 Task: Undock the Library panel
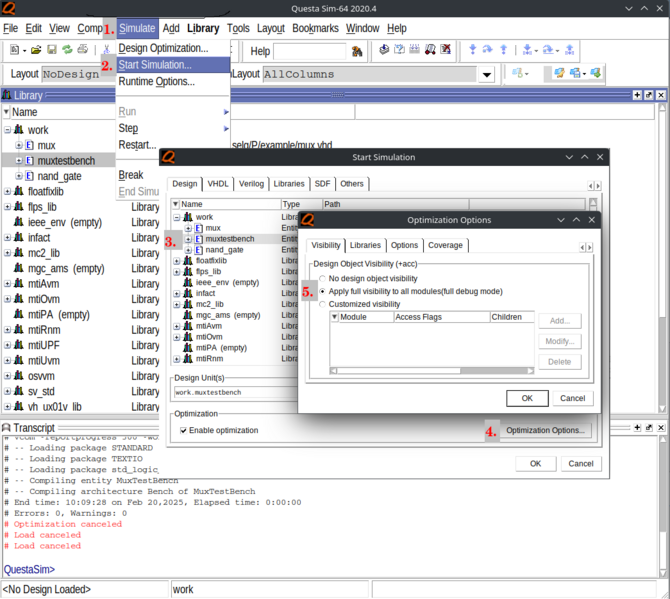tap(649, 95)
